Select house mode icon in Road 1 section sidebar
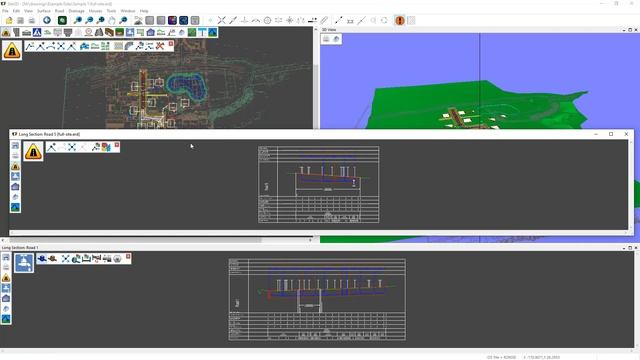Image resolution: width=640 pixels, height=360 pixels. [x=6, y=298]
